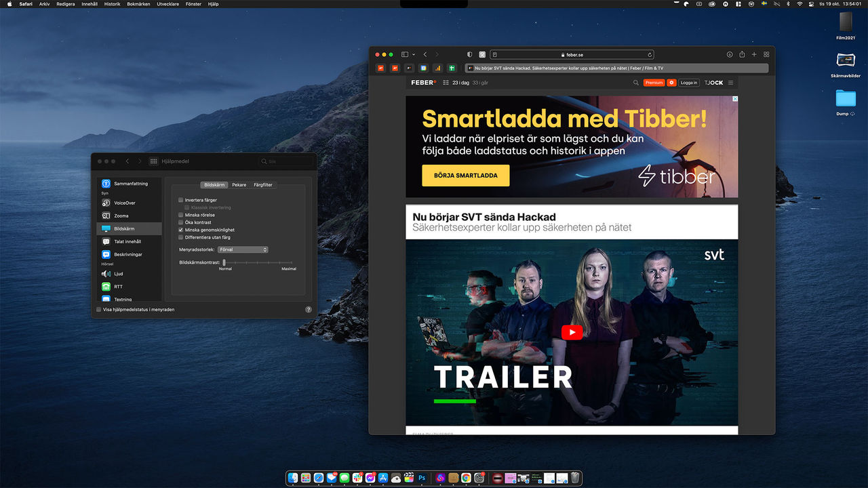Open the Bokmärken menu
868x488 pixels.
click(138, 4)
